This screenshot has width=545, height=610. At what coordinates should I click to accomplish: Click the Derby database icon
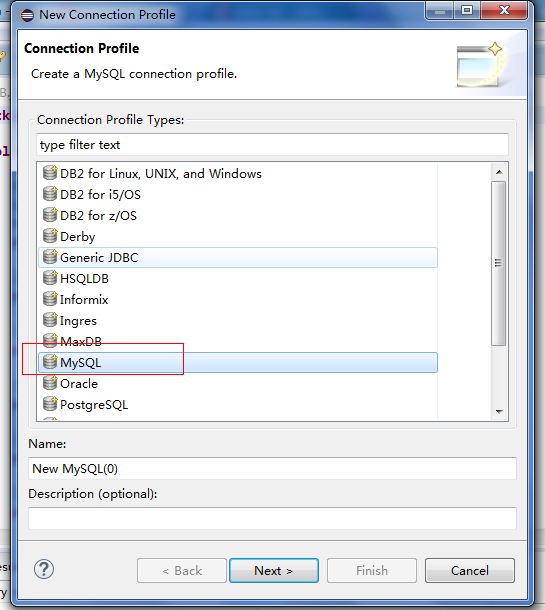[50, 236]
